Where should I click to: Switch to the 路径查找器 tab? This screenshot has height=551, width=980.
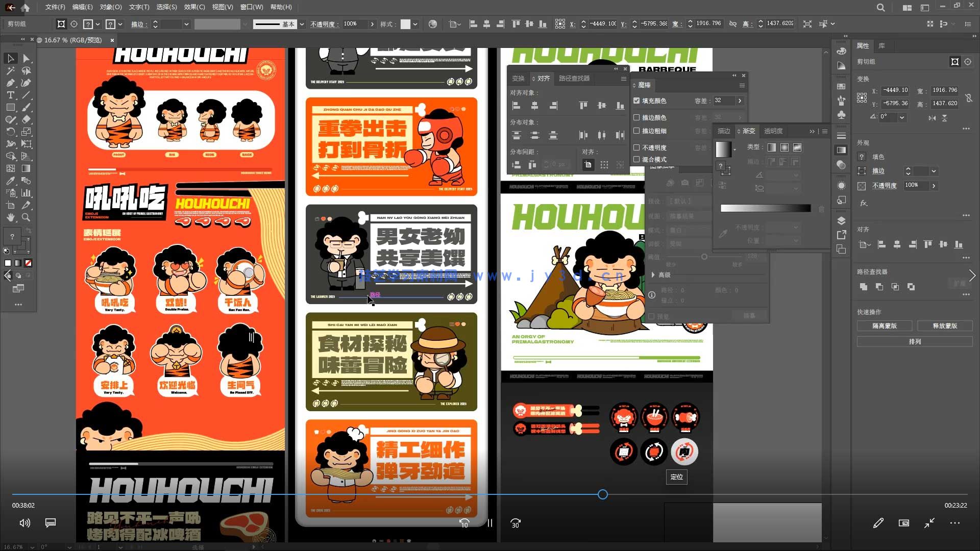(574, 78)
